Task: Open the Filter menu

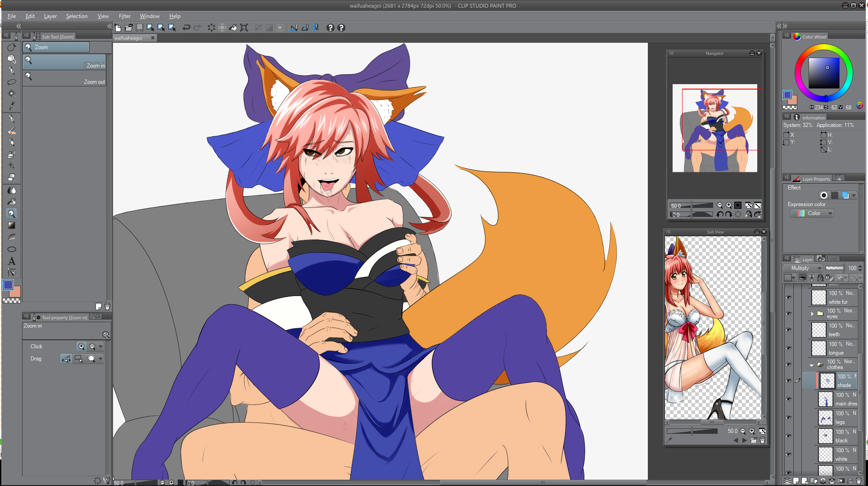Action: tap(124, 16)
